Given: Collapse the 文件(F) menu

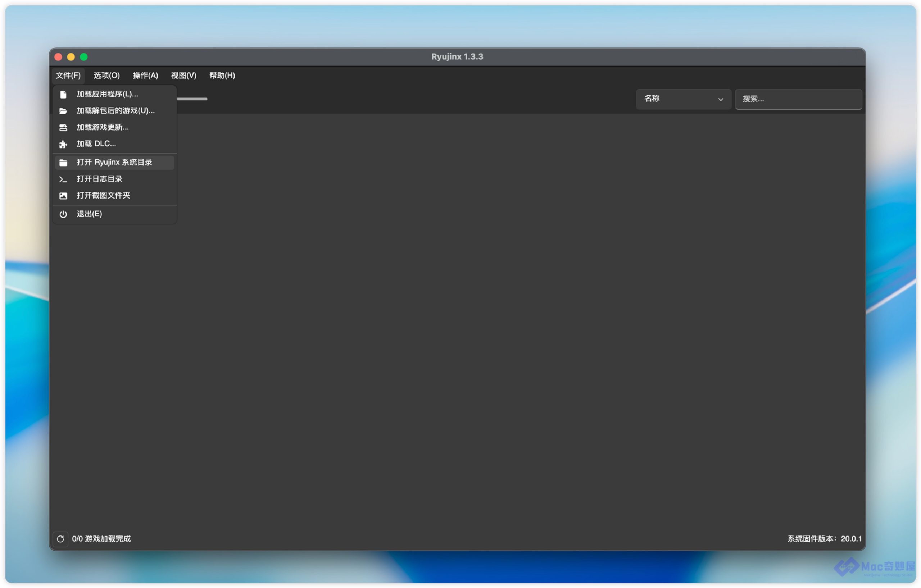Looking at the screenshot, I should click(x=68, y=75).
